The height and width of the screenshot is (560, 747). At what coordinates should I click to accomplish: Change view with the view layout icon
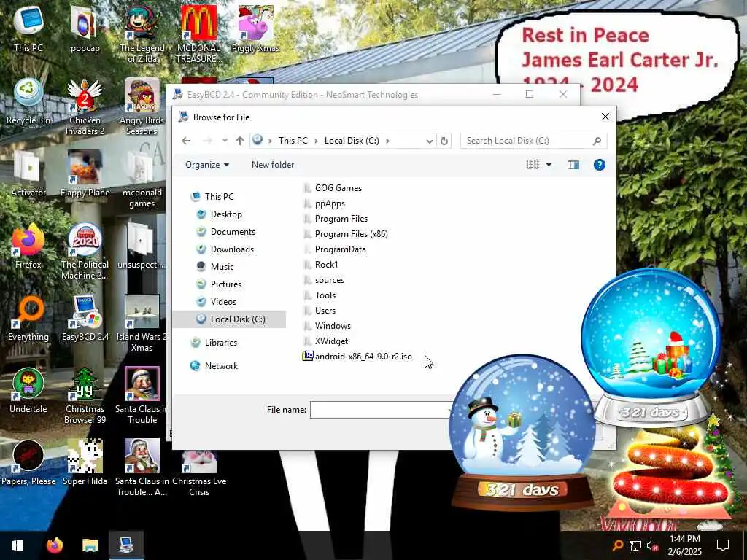533,165
